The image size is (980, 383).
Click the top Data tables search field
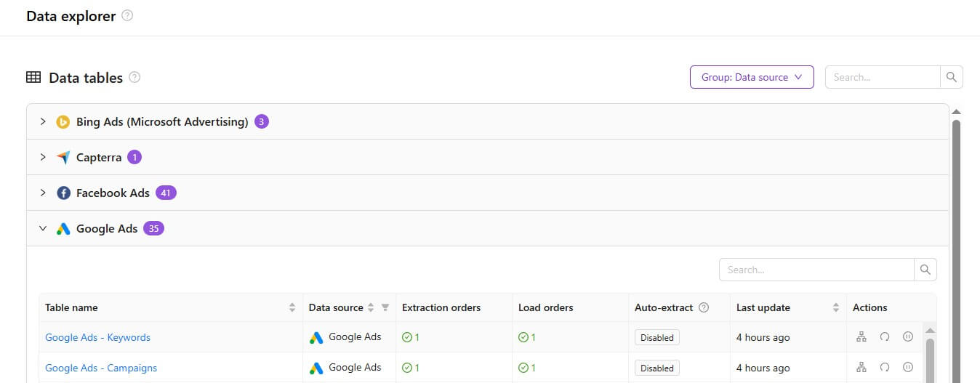point(883,77)
